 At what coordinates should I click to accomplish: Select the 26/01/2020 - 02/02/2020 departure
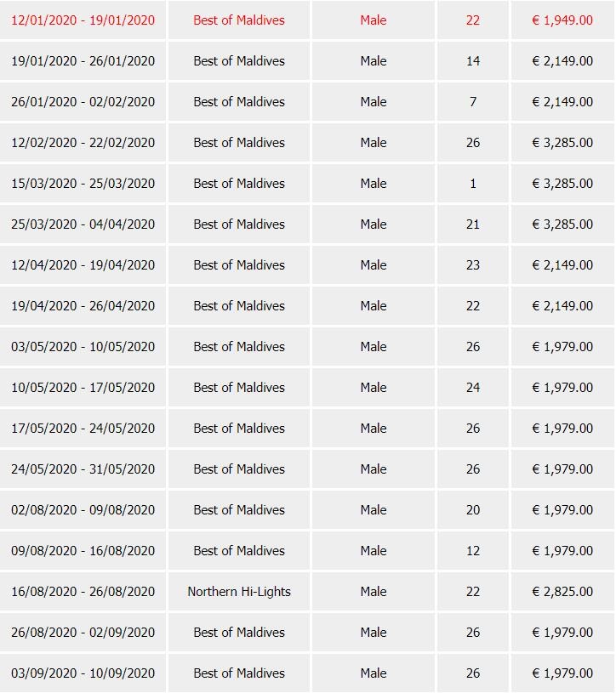(x=83, y=101)
